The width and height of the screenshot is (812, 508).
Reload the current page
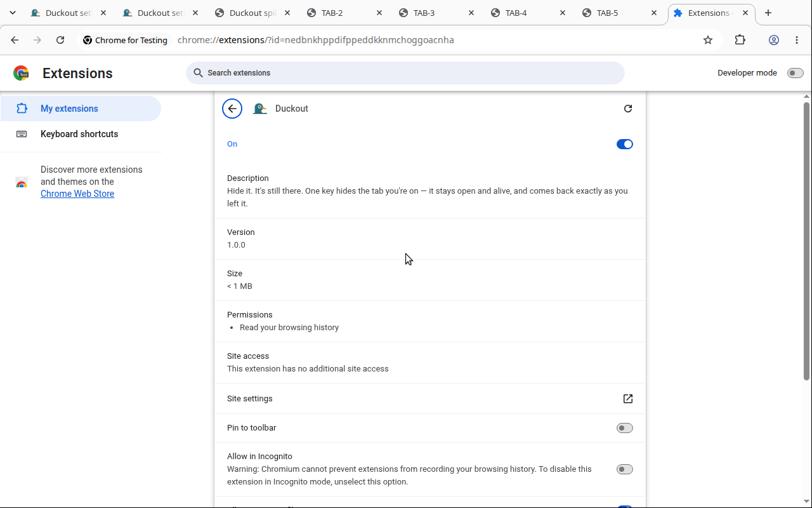point(60,40)
